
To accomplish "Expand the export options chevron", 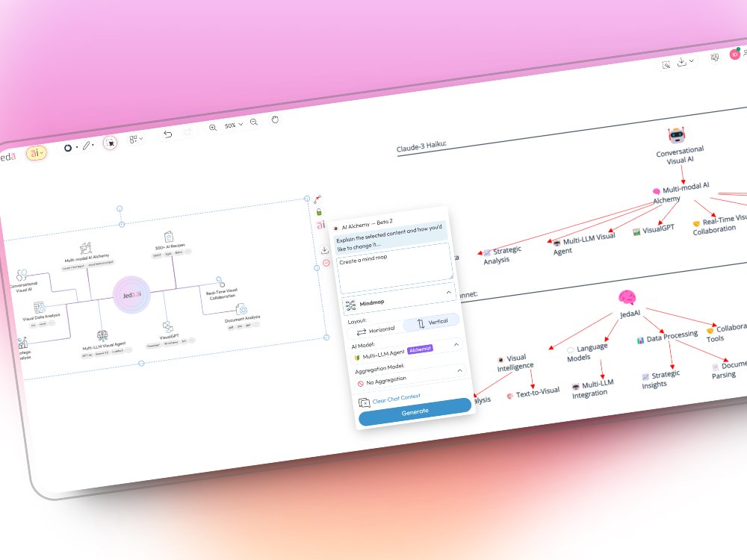I will click(692, 60).
